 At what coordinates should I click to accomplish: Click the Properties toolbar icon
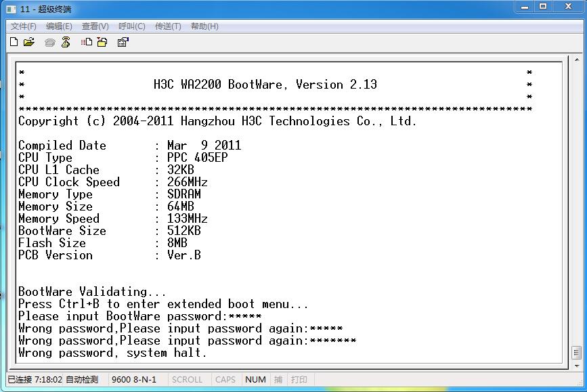123,42
